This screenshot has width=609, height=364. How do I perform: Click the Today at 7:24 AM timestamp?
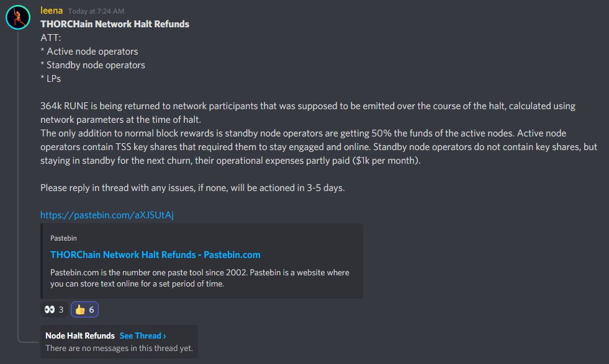coord(96,11)
